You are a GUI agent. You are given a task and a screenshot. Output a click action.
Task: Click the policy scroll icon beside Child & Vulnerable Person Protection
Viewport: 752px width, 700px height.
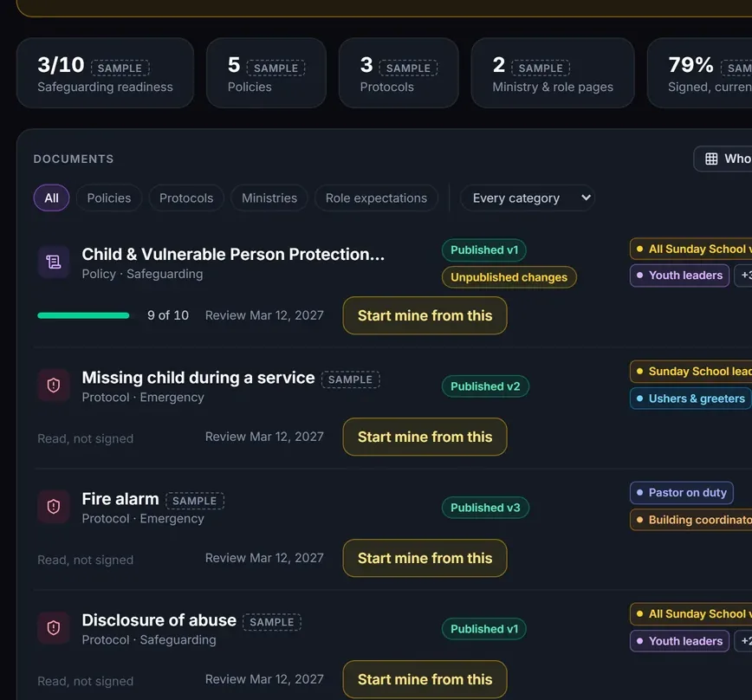point(53,262)
